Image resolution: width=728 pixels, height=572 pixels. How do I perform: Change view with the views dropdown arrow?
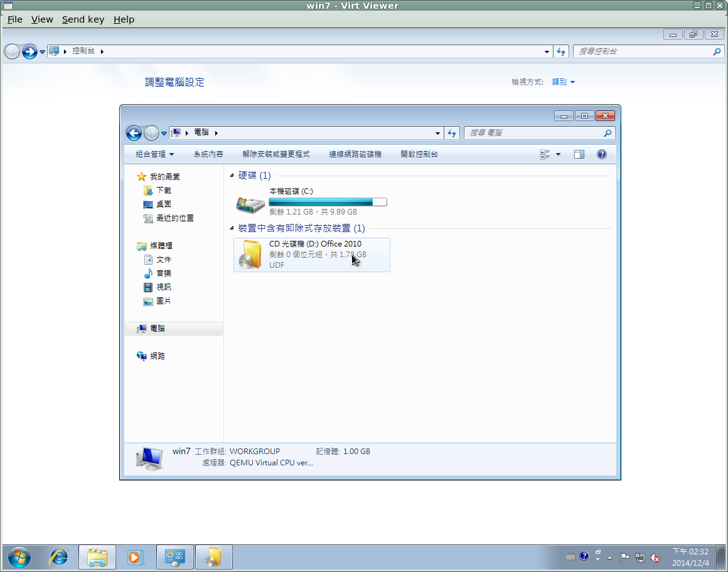557,154
